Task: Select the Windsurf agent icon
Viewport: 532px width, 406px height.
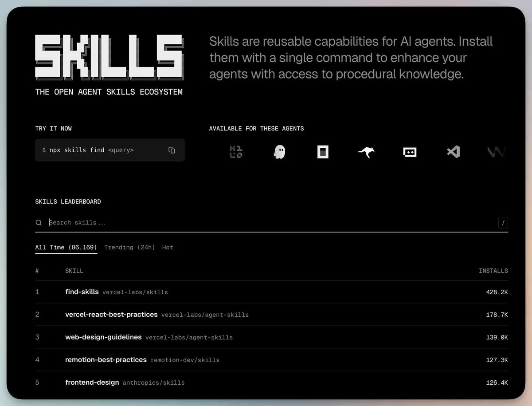Action: tap(497, 152)
